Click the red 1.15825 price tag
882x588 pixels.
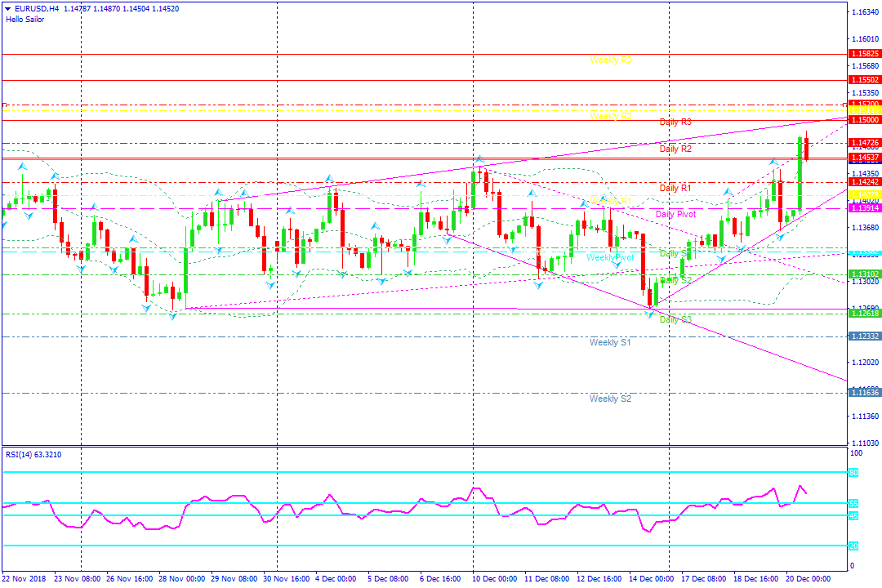point(865,54)
